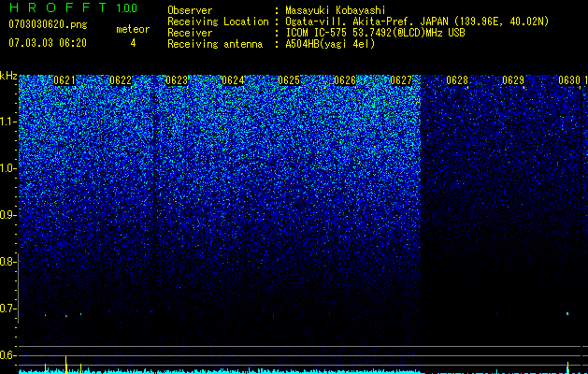Click the Observer label
The height and width of the screenshot is (374, 588).
tap(190, 10)
